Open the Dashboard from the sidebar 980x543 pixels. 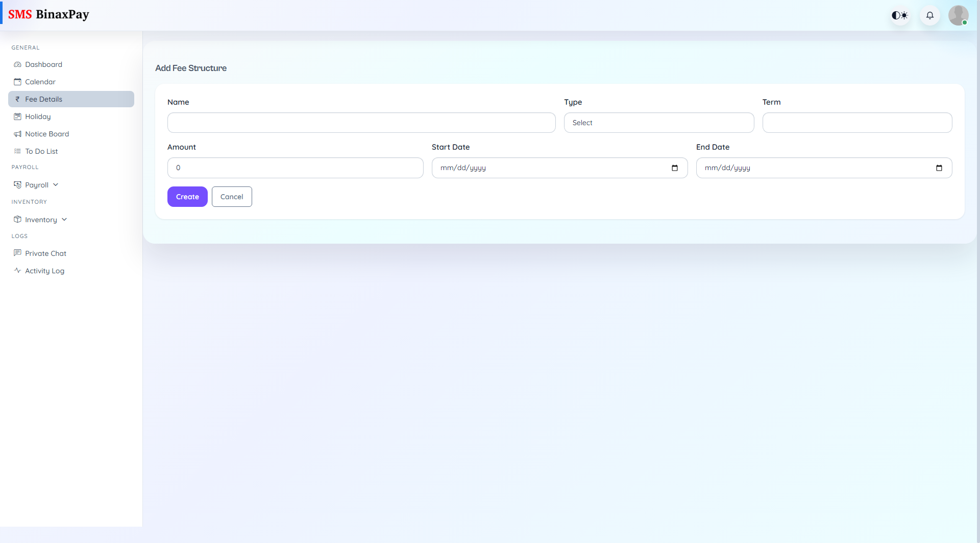(x=18, y=64)
